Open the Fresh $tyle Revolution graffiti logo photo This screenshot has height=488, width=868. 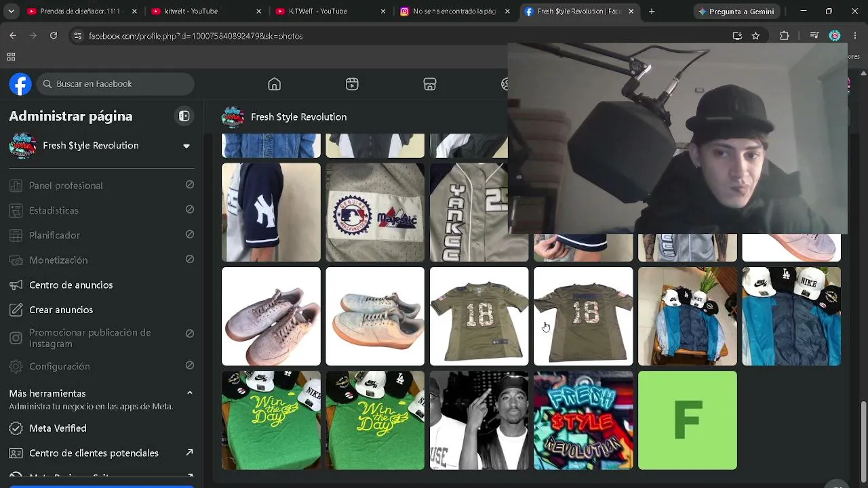click(583, 420)
